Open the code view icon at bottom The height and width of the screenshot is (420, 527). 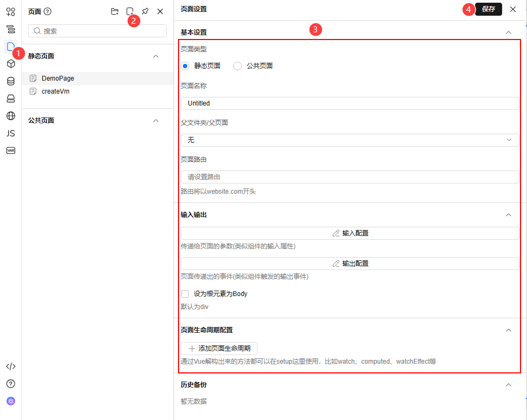tap(11, 366)
